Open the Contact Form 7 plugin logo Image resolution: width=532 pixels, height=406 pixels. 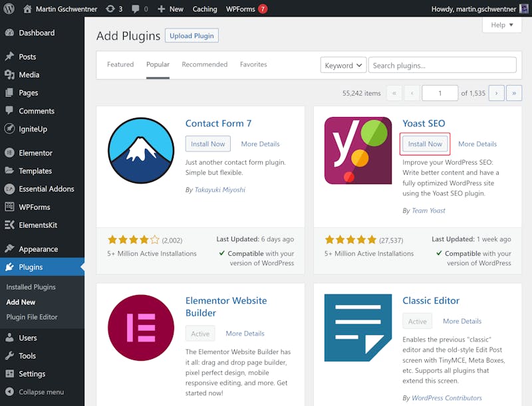141,150
